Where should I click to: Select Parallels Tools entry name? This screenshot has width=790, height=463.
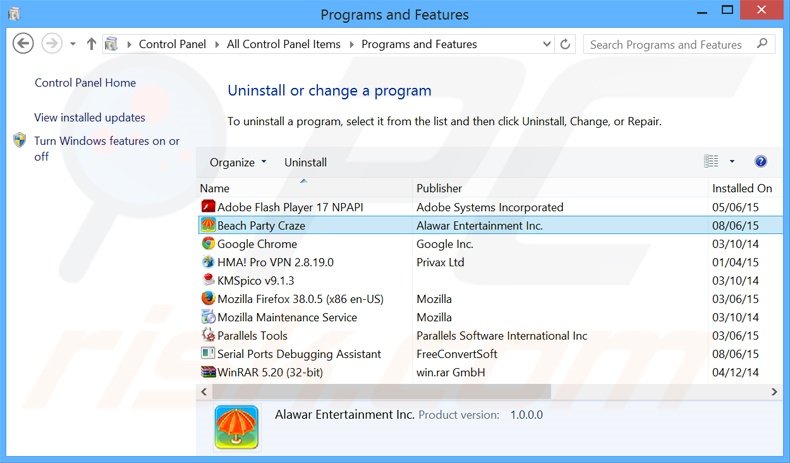point(252,336)
